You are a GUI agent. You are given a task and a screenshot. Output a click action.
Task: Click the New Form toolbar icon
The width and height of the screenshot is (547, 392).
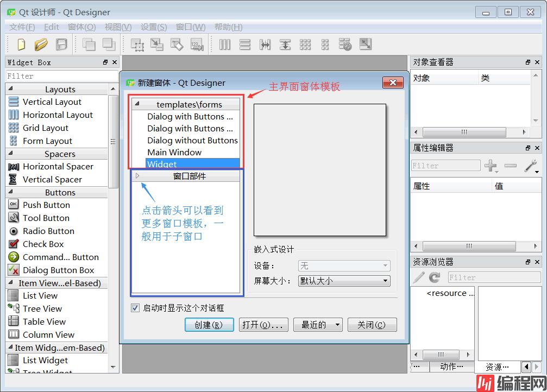tap(21, 44)
